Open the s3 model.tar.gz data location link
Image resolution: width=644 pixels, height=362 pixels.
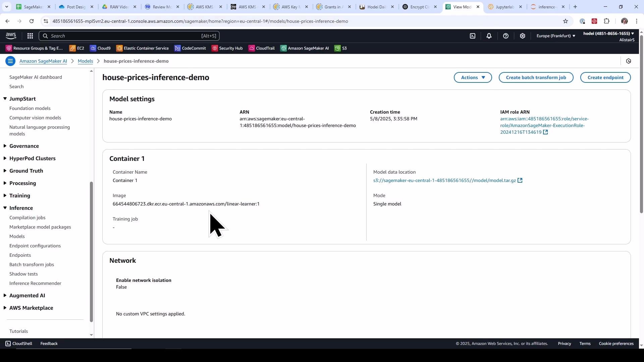[444, 181]
